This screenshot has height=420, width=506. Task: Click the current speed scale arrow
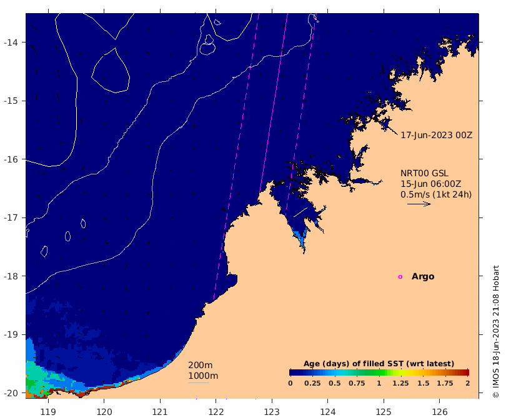[419, 204]
